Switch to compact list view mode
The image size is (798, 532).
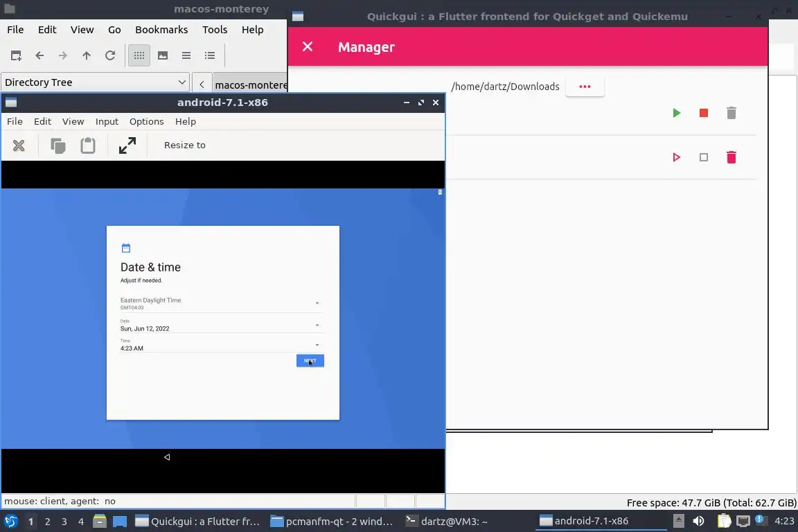pyautogui.click(x=186, y=55)
